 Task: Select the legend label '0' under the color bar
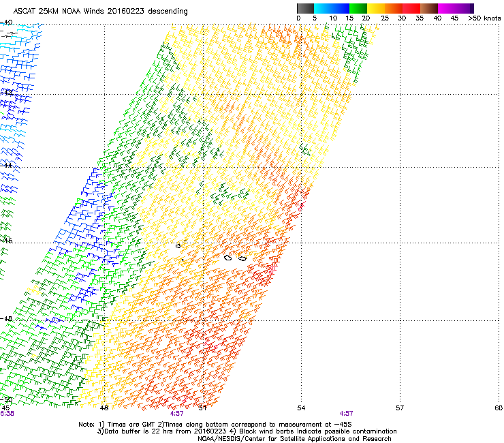(x=298, y=18)
